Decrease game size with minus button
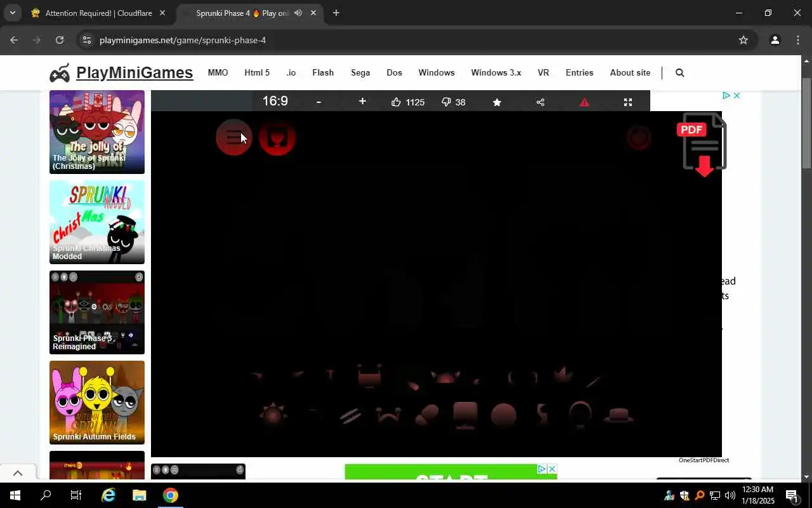Screen dimensions: 812x508 (318, 102)
